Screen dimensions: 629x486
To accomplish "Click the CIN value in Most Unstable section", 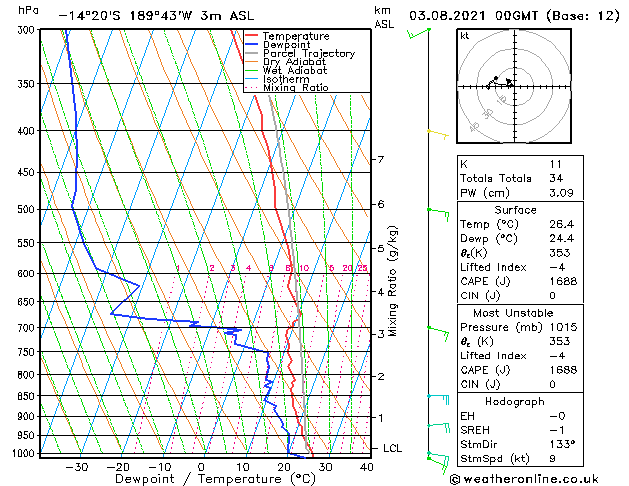I will coord(552,384).
